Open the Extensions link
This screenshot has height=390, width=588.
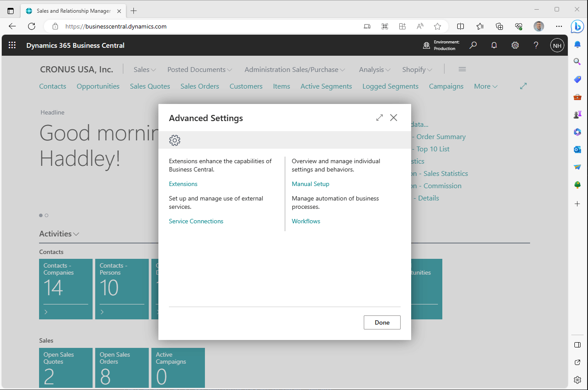(183, 184)
